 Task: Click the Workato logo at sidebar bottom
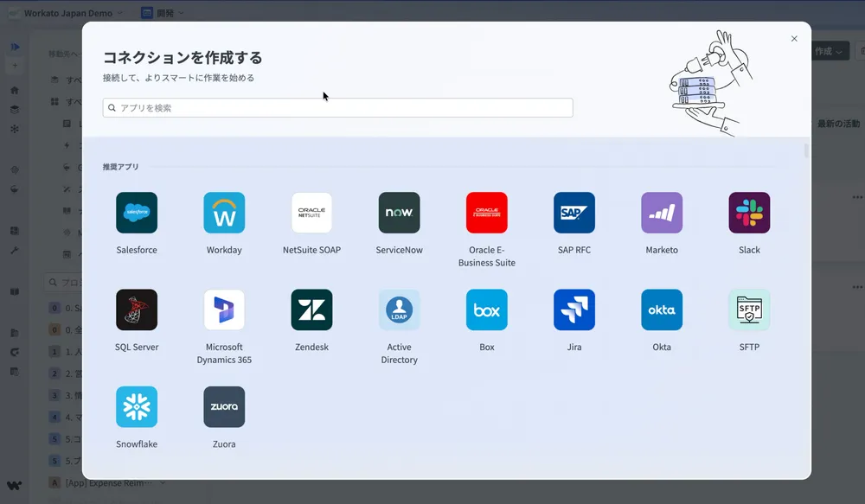tap(15, 485)
